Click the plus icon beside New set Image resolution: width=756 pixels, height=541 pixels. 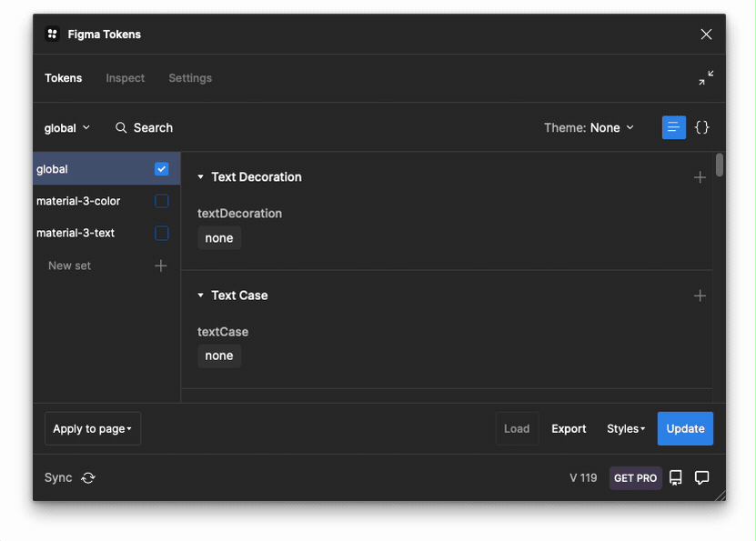[x=161, y=265]
